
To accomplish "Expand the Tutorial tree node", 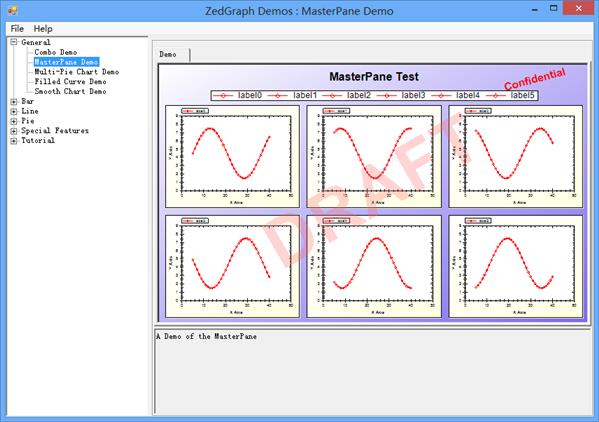I will pos(14,141).
